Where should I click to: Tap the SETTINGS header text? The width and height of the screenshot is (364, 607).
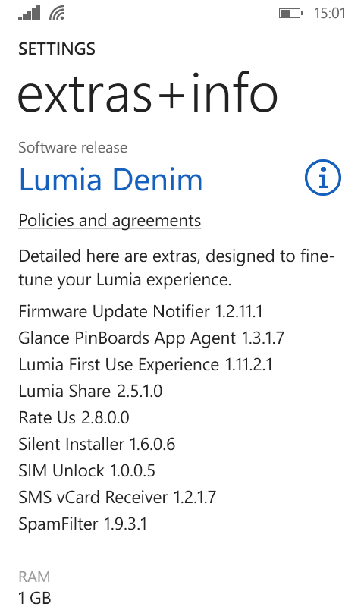coord(56,49)
